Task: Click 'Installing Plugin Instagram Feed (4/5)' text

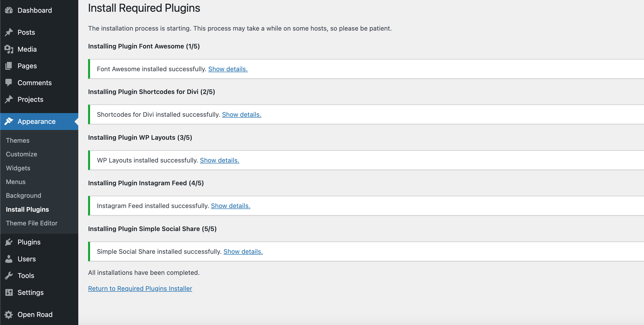Action: [x=146, y=183]
